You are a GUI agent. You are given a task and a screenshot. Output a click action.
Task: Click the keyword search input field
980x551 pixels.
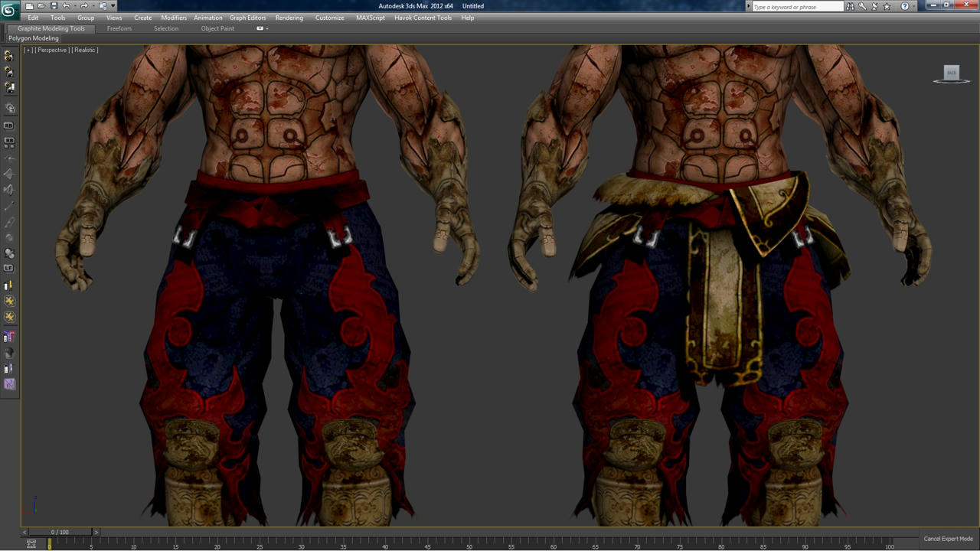[x=796, y=7]
